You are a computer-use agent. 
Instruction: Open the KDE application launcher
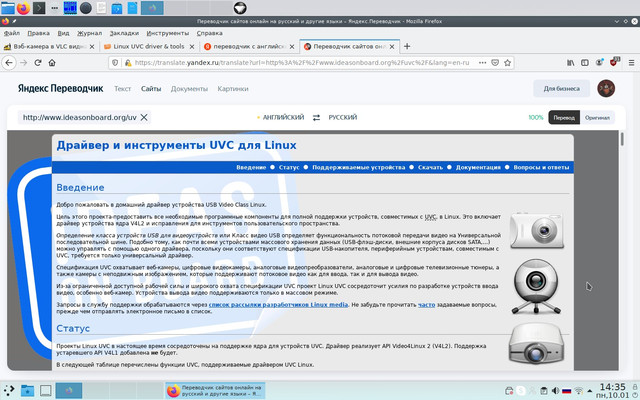(x=9, y=391)
